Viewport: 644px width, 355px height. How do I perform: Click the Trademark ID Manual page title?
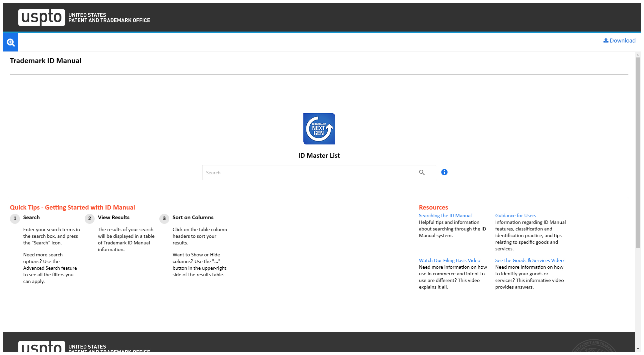point(46,61)
